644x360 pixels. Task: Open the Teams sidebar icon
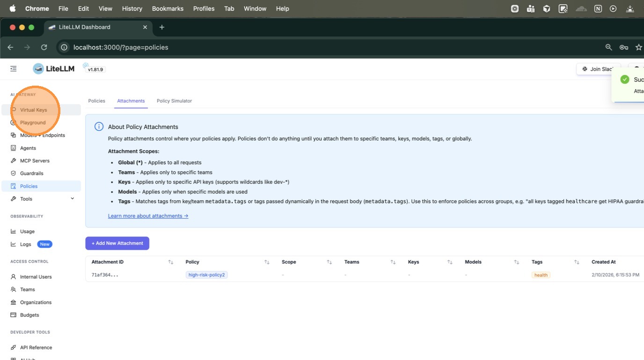click(x=14, y=289)
